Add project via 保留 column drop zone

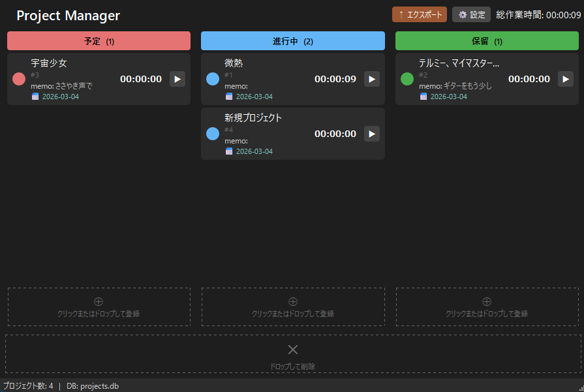pyautogui.click(x=487, y=307)
